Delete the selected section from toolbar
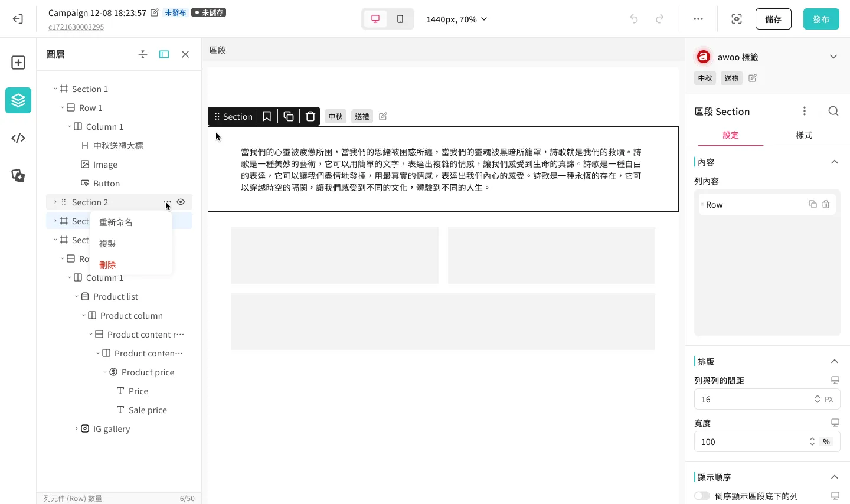This screenshot has height=504, width=850. [x=310, y=116]
